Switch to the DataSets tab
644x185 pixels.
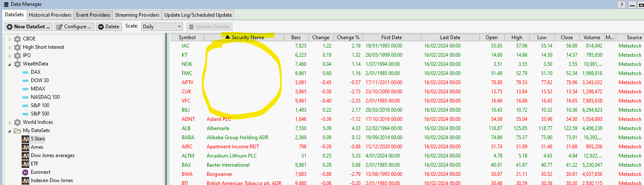[14, 15]
